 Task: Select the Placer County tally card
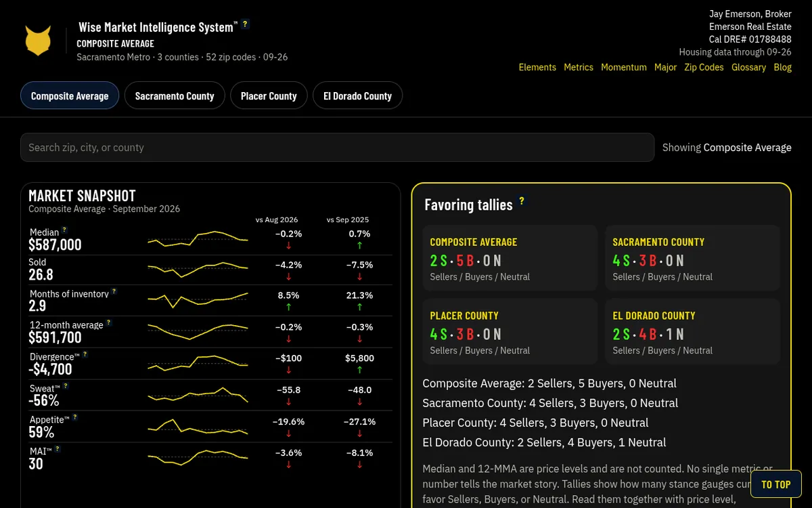(510, 332)
